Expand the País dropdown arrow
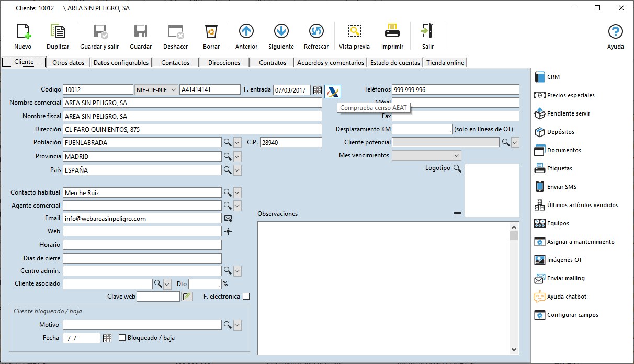 tap(237, 170)
